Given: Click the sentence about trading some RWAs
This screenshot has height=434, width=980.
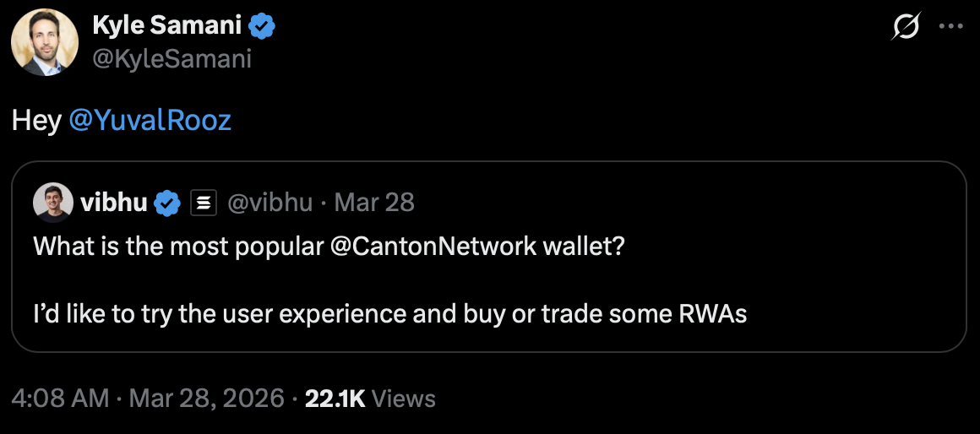Looking at the screenshot, I should [389, 315].
